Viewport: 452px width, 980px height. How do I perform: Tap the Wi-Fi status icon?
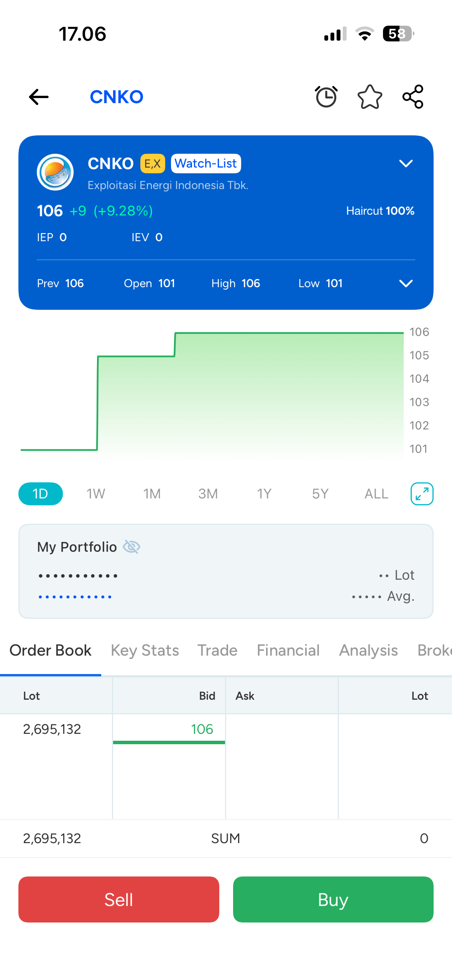coord(365,34)
